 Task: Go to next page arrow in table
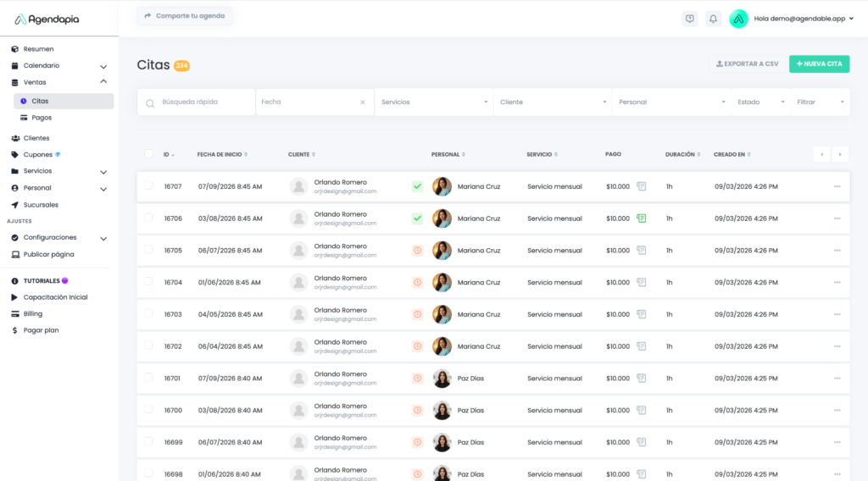click(840, 154)
